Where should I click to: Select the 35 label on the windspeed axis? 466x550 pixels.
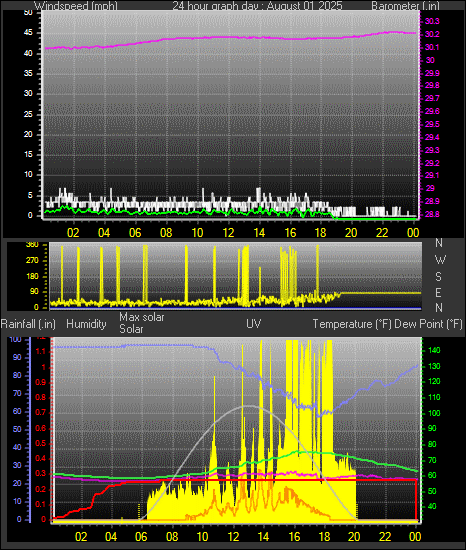[28, 73]
